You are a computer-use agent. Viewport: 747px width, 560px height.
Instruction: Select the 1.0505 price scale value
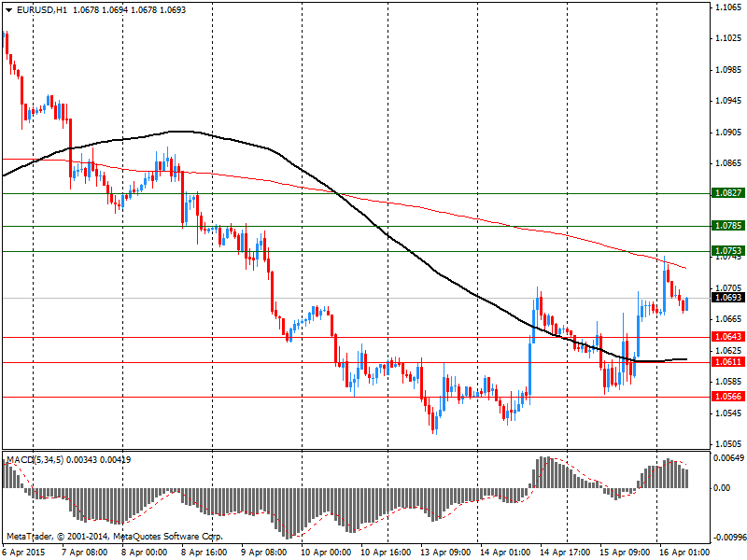[729, 444]
